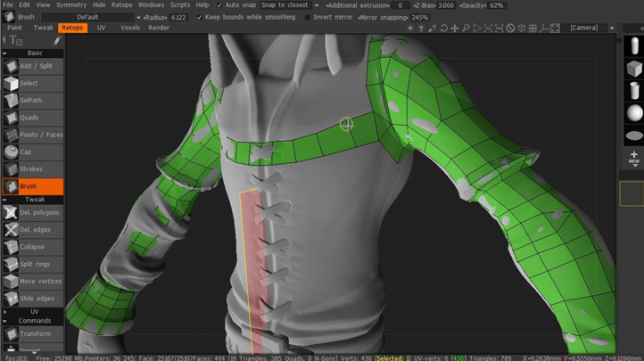Image resolution: width=644 pixels, height=361 pixels.
Task: Click the fullscreen expand icon beside Camera
Action: point(555,28)
